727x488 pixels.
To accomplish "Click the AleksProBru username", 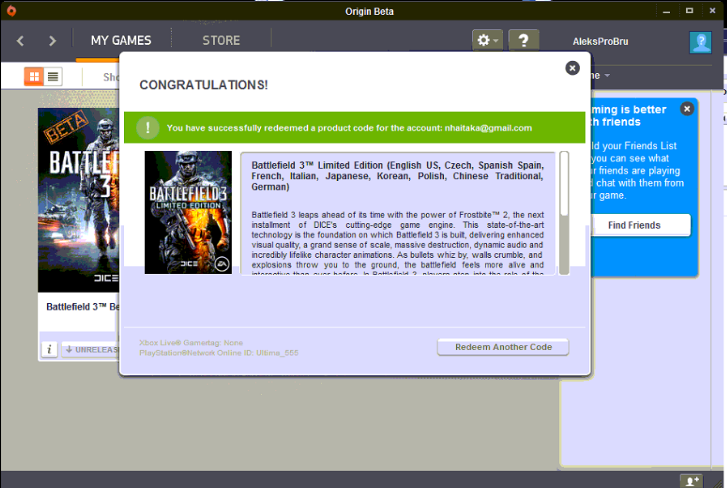I will pyautogui.click(x=600, y=41).
